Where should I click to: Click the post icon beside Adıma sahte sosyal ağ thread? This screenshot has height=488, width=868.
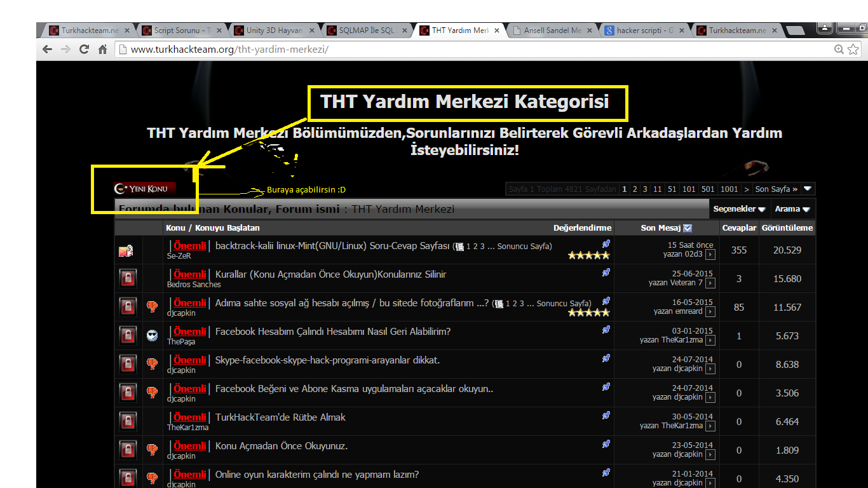tap(152, 307)
